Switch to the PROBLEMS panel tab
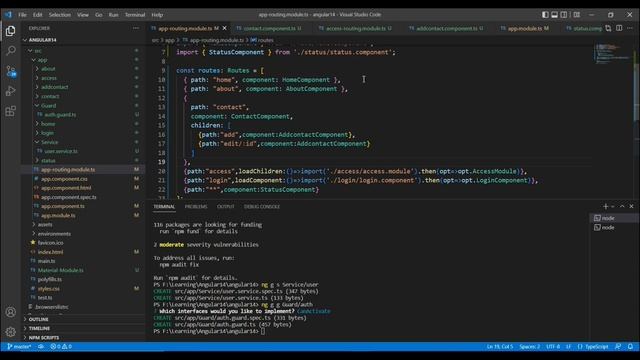The width and height of the screenshot is (640, 360). 196,207
